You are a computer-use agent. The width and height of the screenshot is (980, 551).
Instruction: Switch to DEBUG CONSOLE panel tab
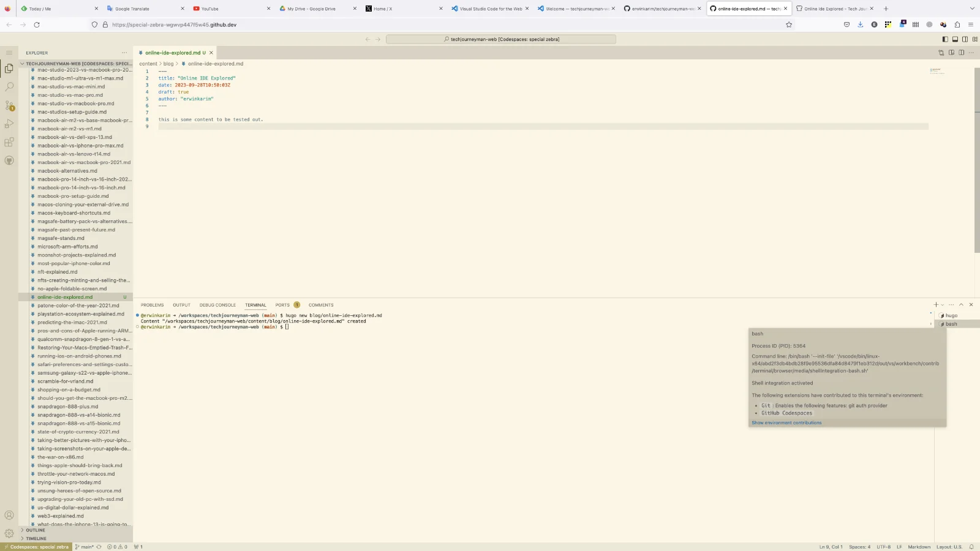(217, 305)
